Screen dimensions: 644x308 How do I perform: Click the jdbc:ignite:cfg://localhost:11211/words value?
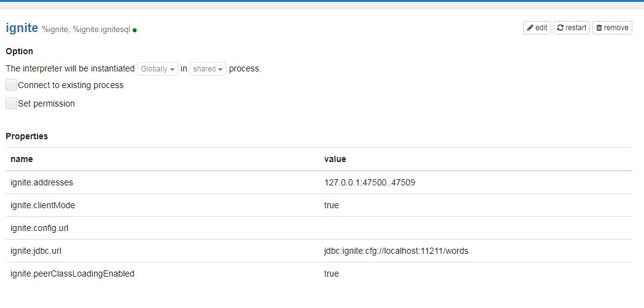click(x=396, y=251)
